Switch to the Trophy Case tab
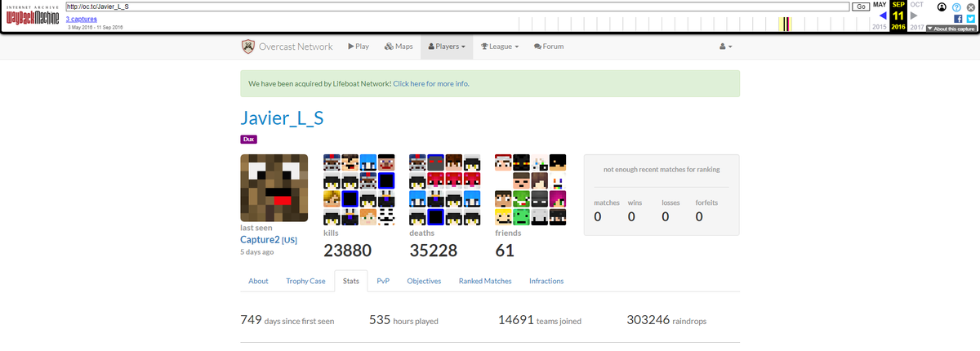 tap(305, 281)
